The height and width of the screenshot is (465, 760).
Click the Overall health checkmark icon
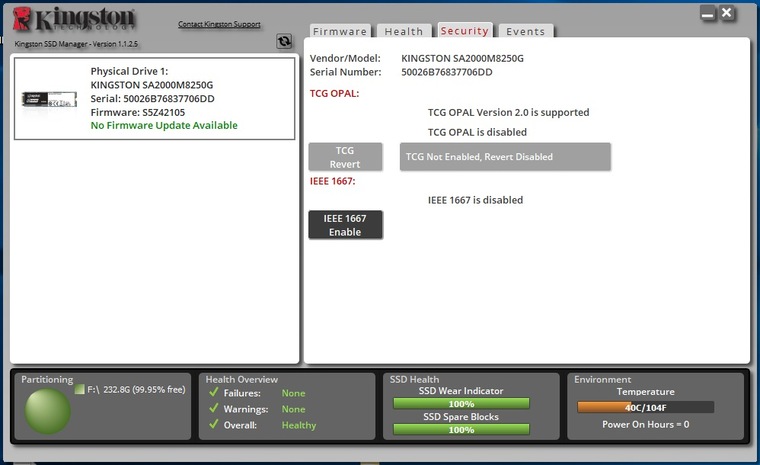click(212, 425)
